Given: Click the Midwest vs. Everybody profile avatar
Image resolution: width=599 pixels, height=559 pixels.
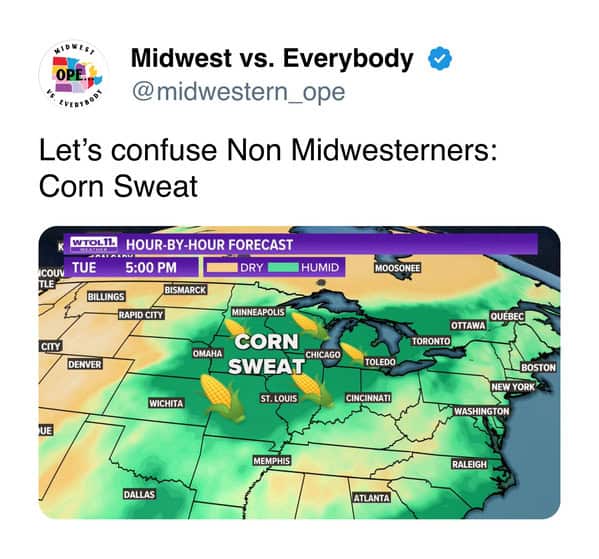Looking at the screenshot, I should [74, 75].
